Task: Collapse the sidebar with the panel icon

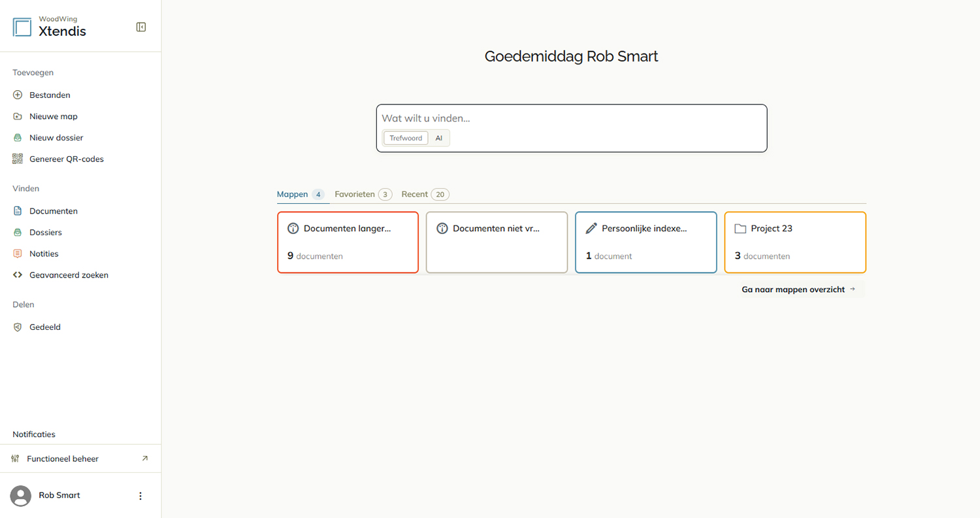Action: pos(141,27)
